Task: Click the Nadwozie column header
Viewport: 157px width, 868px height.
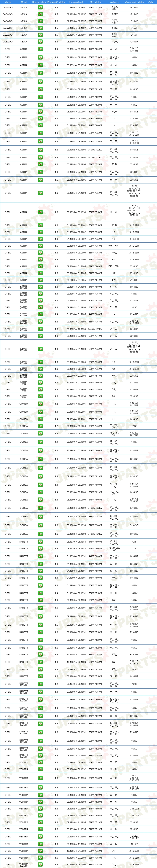Action: click(114, 2)
